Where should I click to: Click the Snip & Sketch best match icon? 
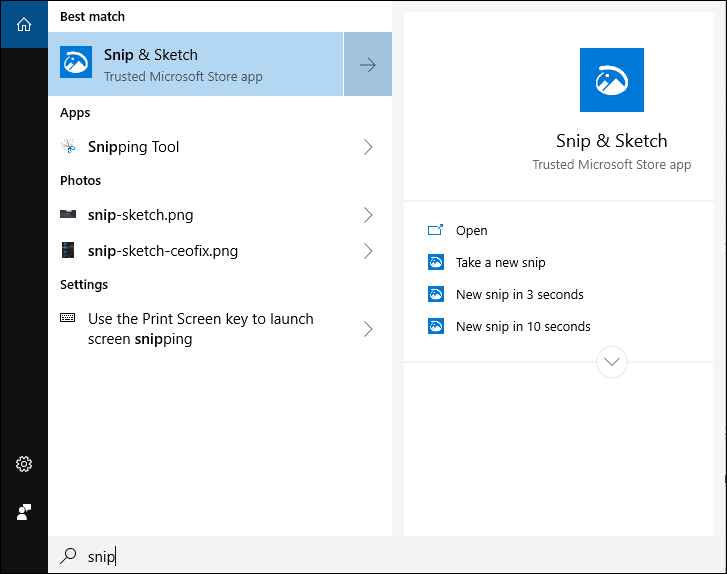point(76,64)
